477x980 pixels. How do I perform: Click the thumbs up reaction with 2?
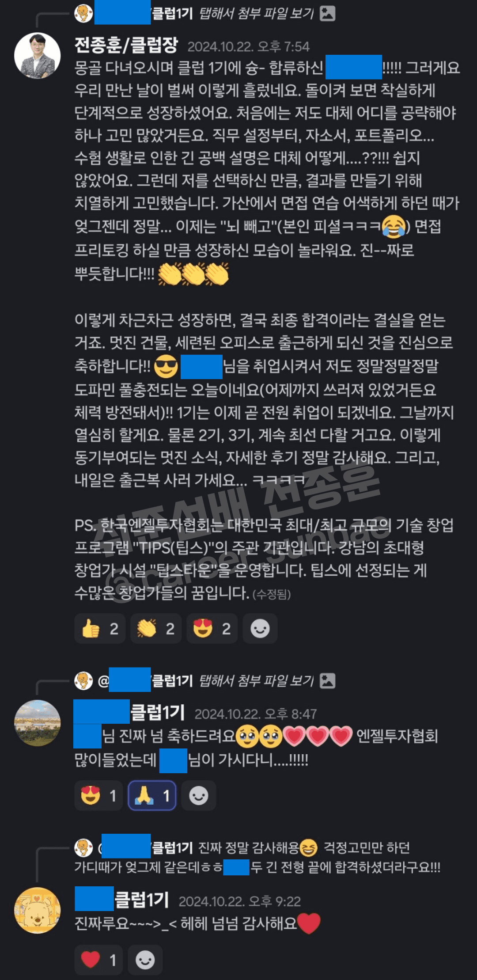coord(100,628)
